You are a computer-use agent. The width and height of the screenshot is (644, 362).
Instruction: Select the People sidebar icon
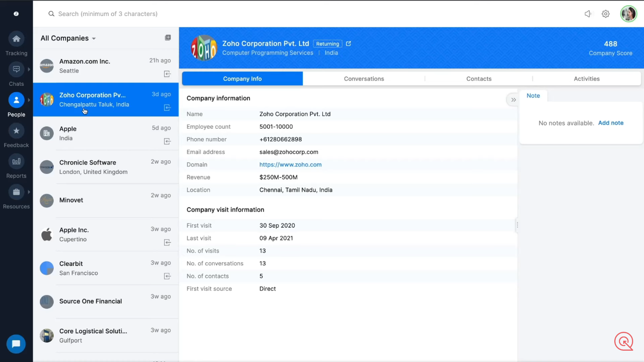(16, 100)
